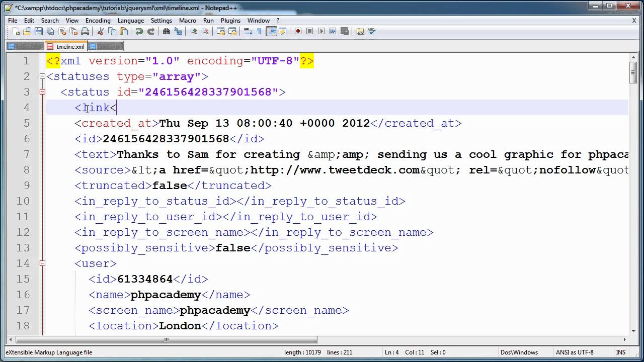The image size is (644, 362).
Task: Create a new file with the New icon
Action: pyautogui.click(x=16, y=31)
